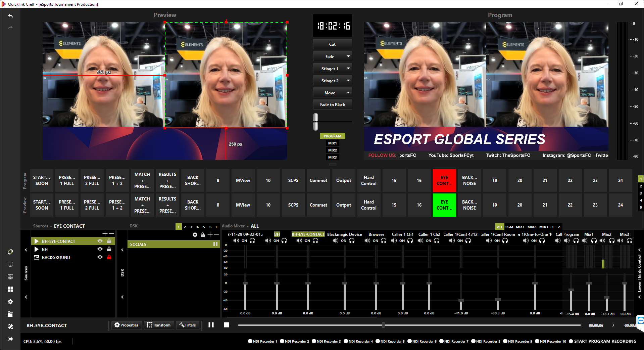Click the exit icon in left sidebar
This screenshot has width=644, height=350.
tap(10, 339)
